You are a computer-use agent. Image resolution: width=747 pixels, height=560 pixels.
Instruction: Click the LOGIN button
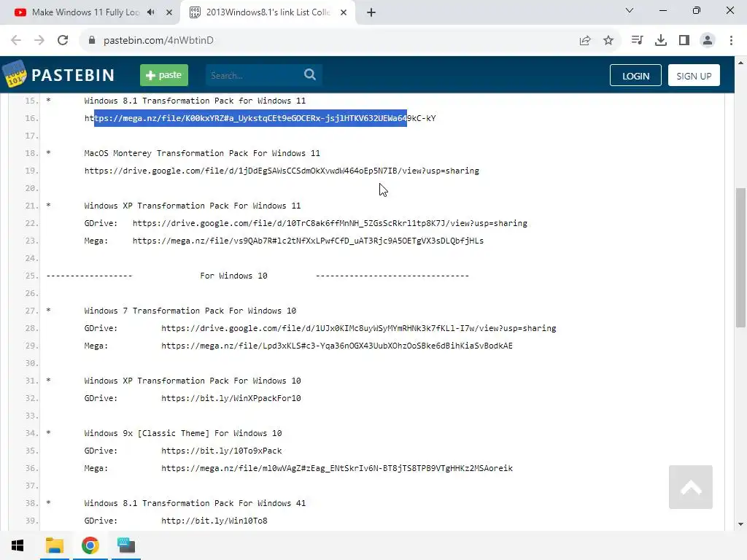635,75
